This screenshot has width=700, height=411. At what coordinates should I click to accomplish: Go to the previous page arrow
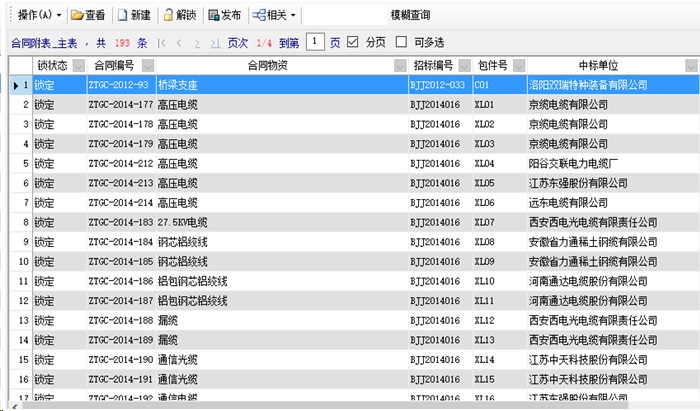(x=181, y=43)
